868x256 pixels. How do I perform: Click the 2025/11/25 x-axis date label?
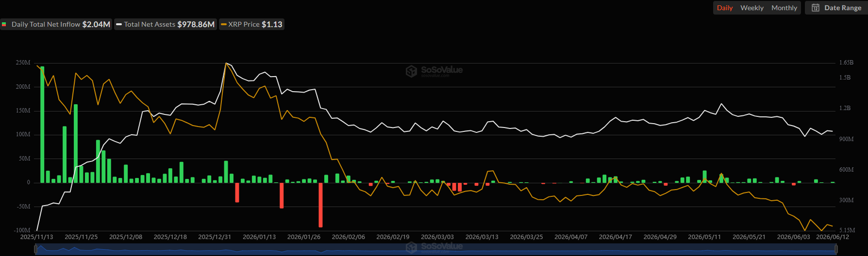(x=81, y=237)
